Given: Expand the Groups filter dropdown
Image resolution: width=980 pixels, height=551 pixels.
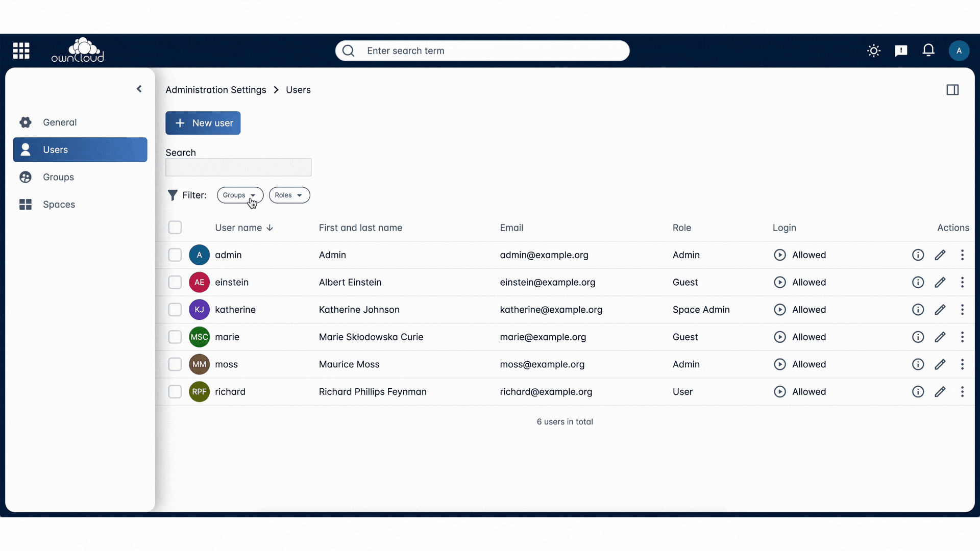Looking at the screenshot, I should pos(239,195).
